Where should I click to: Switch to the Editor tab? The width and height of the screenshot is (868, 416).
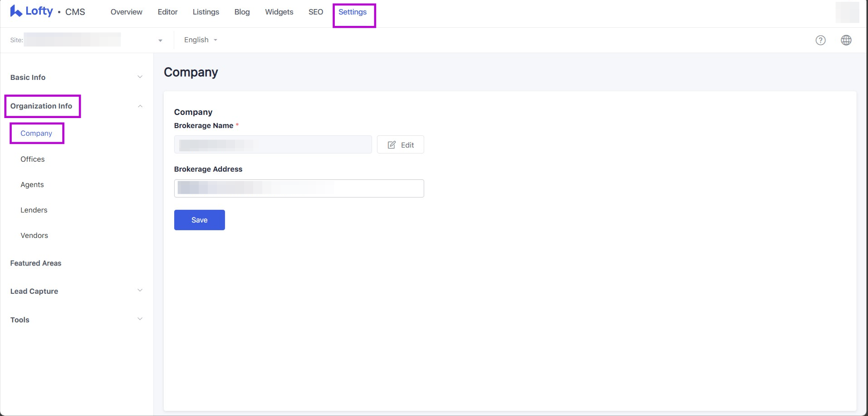tap(167, 12)
